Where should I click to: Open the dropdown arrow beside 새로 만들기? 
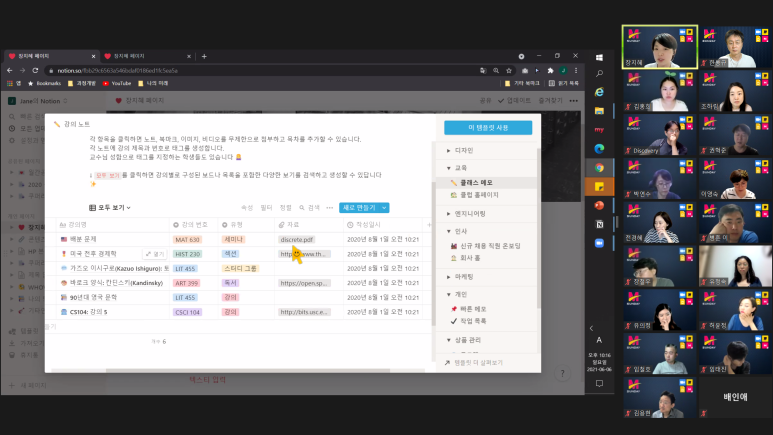tap(384, 208)
